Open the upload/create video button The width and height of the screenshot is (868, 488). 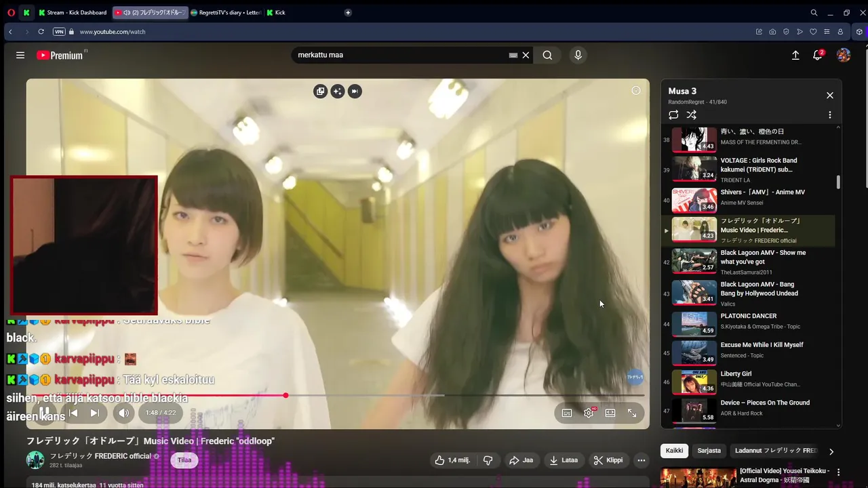coord(795,55)
